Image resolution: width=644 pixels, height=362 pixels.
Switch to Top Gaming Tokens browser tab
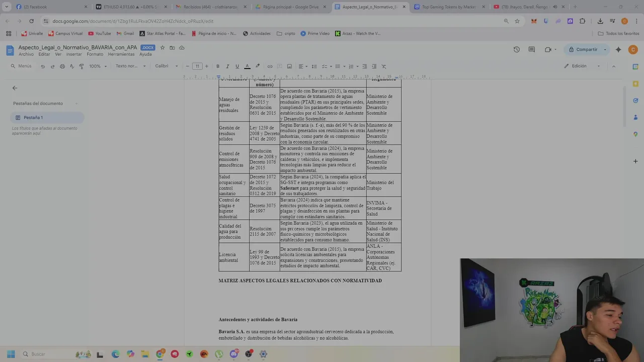point(450,7)
